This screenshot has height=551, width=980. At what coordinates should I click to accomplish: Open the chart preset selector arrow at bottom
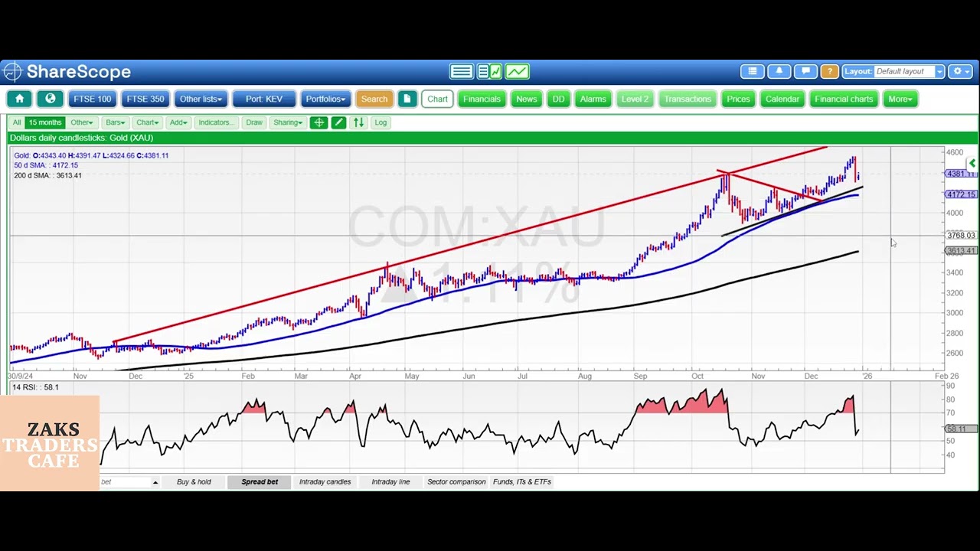[x=155, y=482]
